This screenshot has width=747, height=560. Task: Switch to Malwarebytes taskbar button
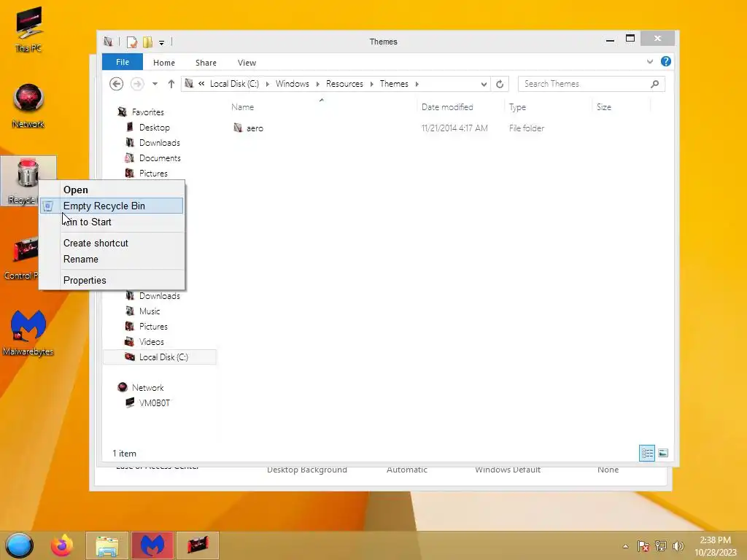coord(152,545)
